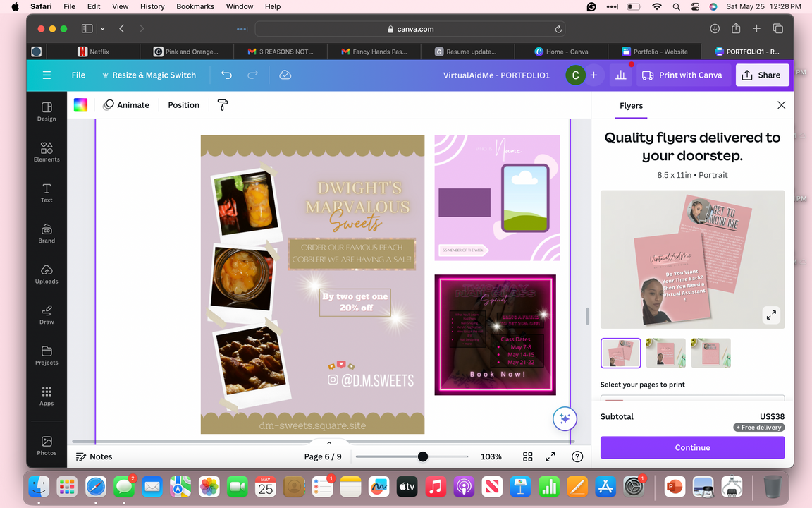Viewport: 812px width, 508px height.
Task: Expand the page thumbnails drawer
Action: 329,443
